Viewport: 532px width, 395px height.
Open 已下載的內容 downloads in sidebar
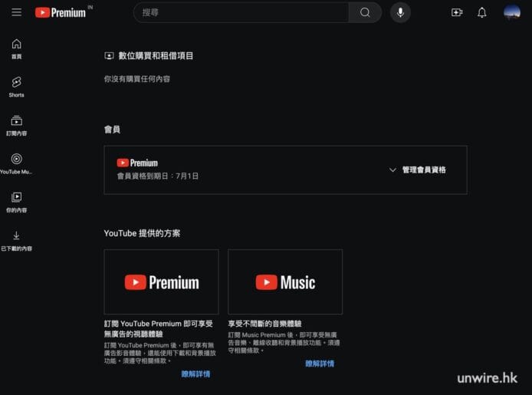(x=16, y=240)
